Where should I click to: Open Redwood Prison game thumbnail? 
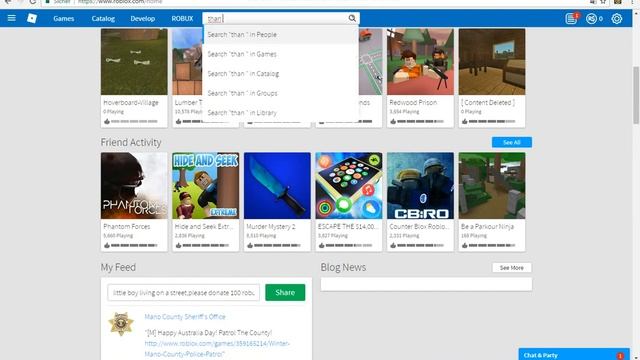(x=420, y=62)
